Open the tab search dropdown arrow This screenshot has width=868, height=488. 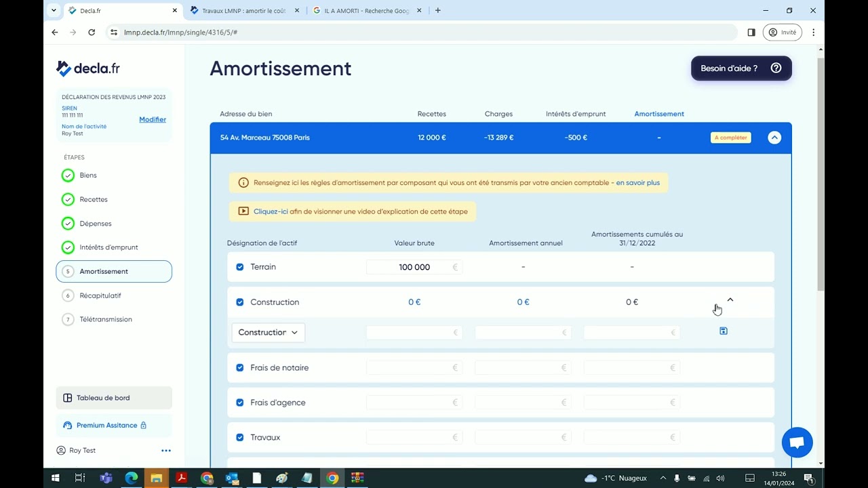click(54, 10)
